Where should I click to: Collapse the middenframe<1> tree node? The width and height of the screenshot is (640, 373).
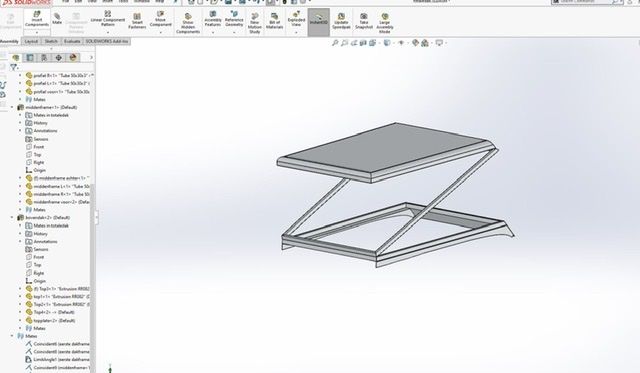click(12, 107)
